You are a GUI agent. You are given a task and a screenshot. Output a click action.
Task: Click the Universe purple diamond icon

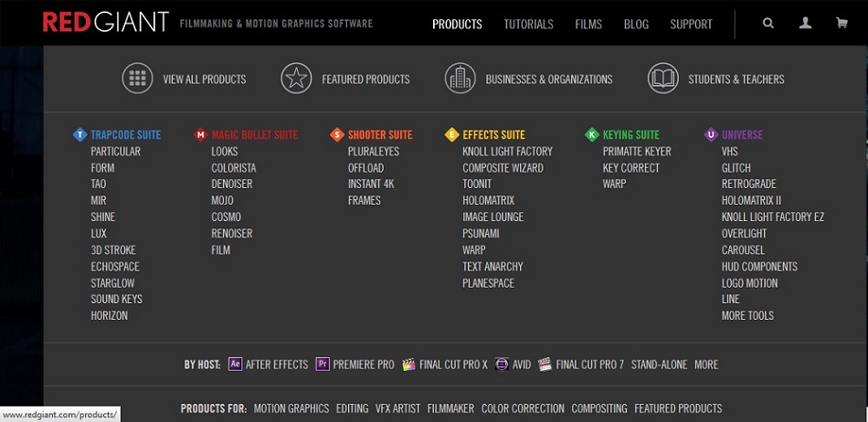coord(711,134)
